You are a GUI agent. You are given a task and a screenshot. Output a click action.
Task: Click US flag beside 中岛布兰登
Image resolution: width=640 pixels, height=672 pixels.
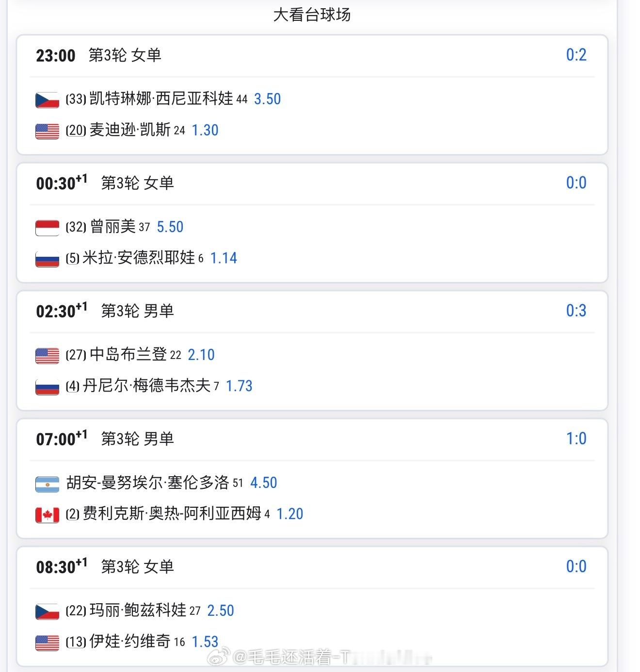tap(47, 356)
